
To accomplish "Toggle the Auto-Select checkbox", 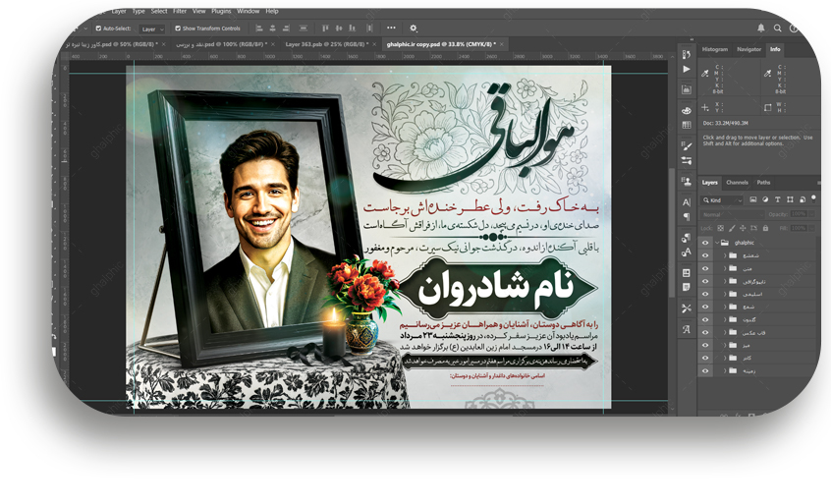I will pyautogui.click(x=98, y=28).
